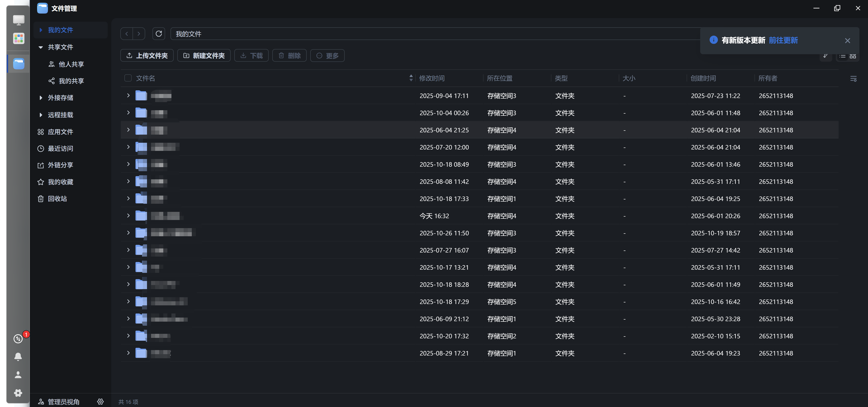Open the notification bell in the dock
868x407 pixels.
pyautogui.click(x=18, y=356)
